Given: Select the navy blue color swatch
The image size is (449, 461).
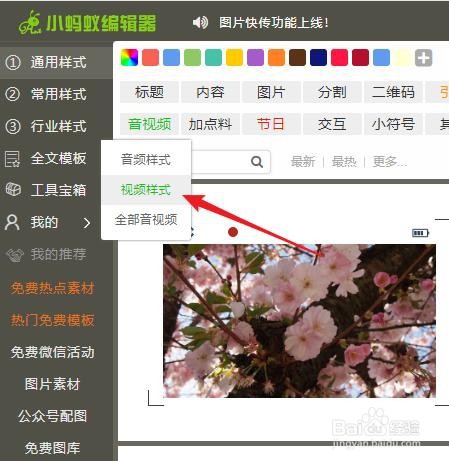Looking at the screenshot, I should coord(318,57).
